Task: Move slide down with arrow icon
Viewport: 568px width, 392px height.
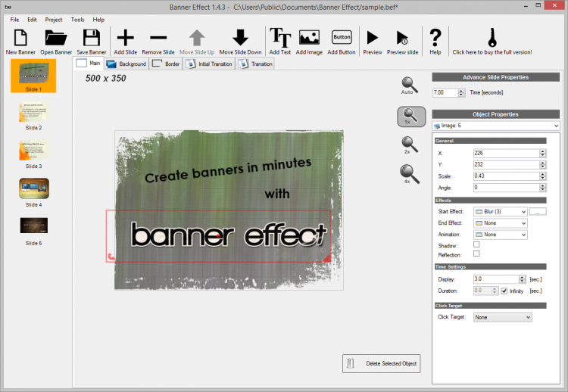Action: pos(240,38)
